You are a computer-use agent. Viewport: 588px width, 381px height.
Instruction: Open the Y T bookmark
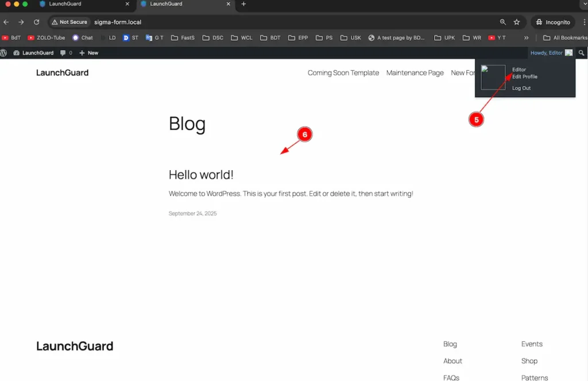[497, 37]
